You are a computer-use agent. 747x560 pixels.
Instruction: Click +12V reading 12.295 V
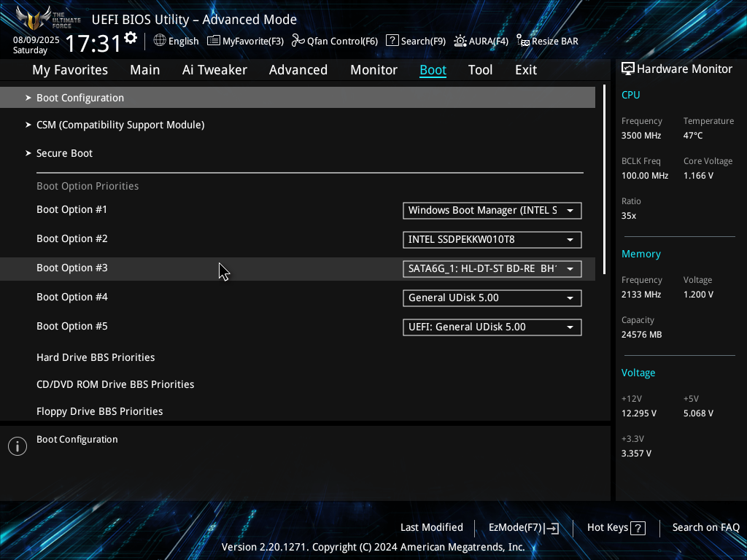[639, 413]
